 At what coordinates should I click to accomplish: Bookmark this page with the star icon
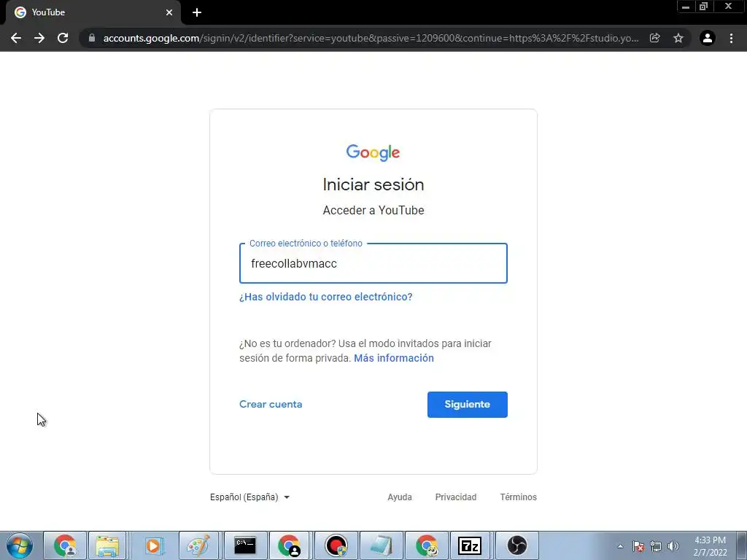(678, 38)
